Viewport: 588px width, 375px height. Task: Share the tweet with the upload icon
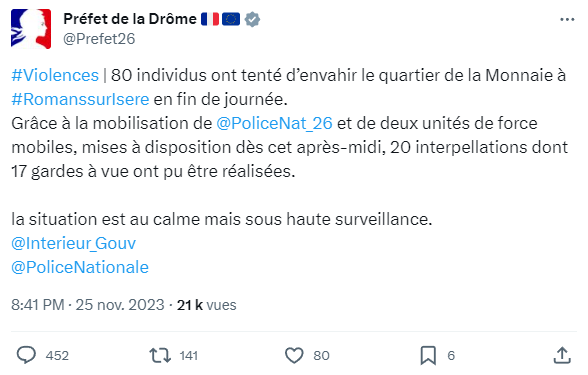coord(562,355)
